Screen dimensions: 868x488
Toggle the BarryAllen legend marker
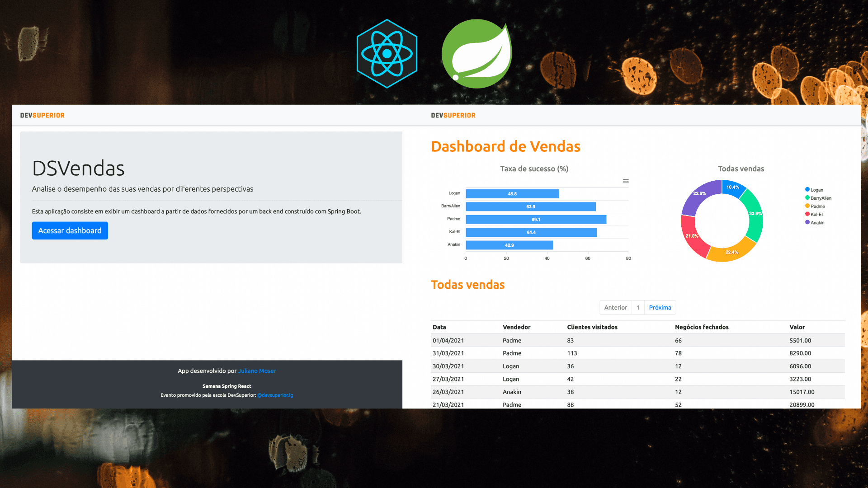807,197
